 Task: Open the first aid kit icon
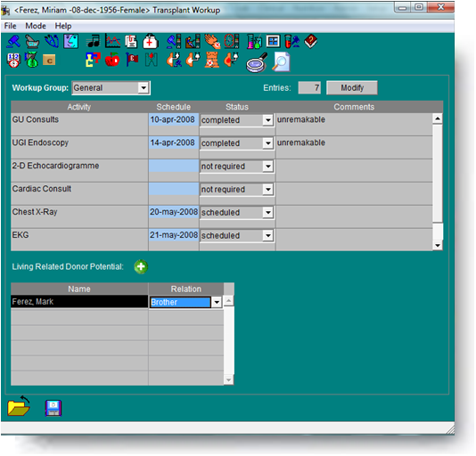click(x=151, y=41)
